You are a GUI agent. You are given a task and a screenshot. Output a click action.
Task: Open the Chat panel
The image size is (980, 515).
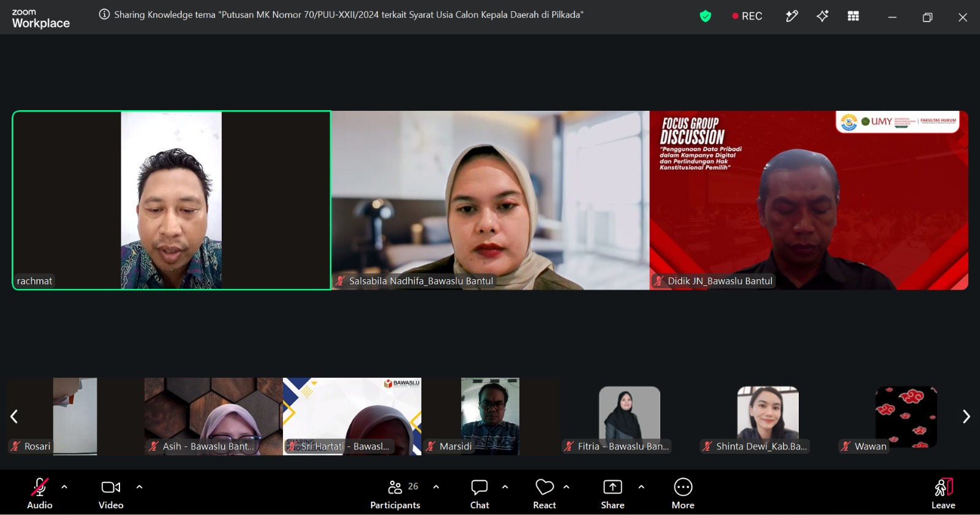480,494
